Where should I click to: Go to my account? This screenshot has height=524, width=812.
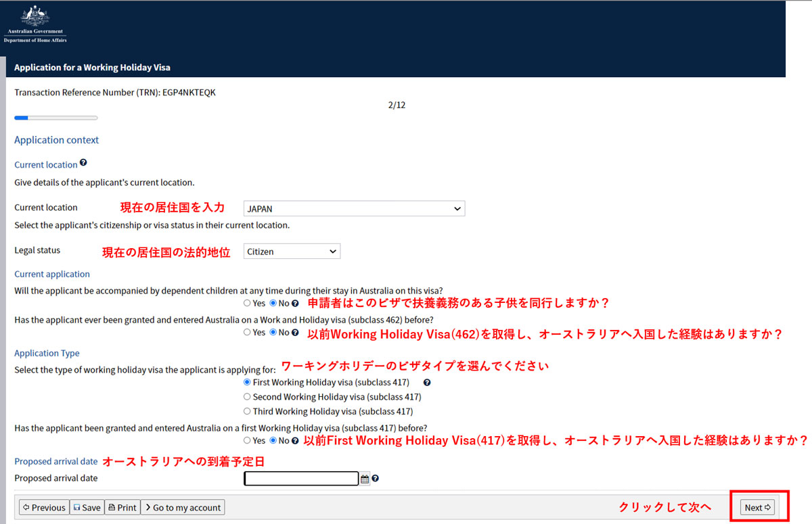point(182,507)
